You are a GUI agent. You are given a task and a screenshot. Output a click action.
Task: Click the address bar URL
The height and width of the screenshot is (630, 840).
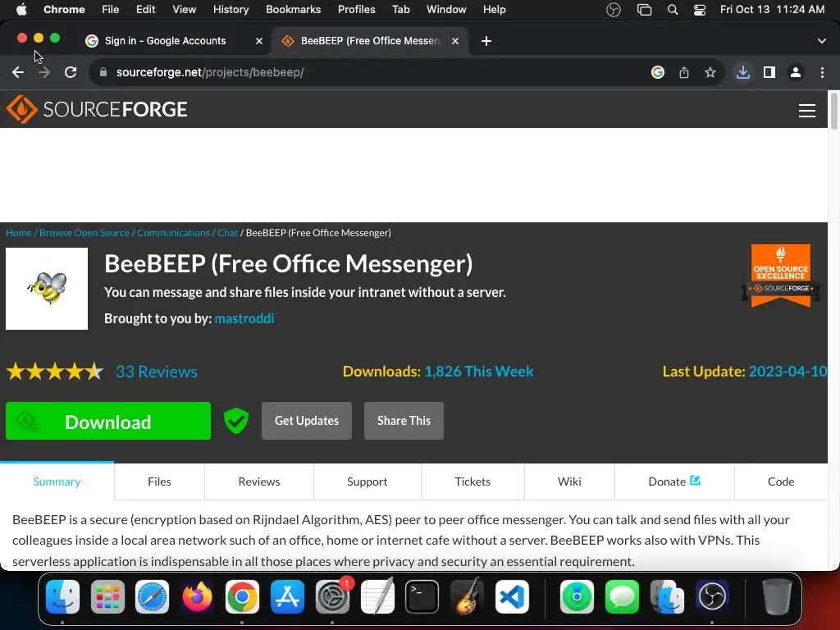point(210,72)
